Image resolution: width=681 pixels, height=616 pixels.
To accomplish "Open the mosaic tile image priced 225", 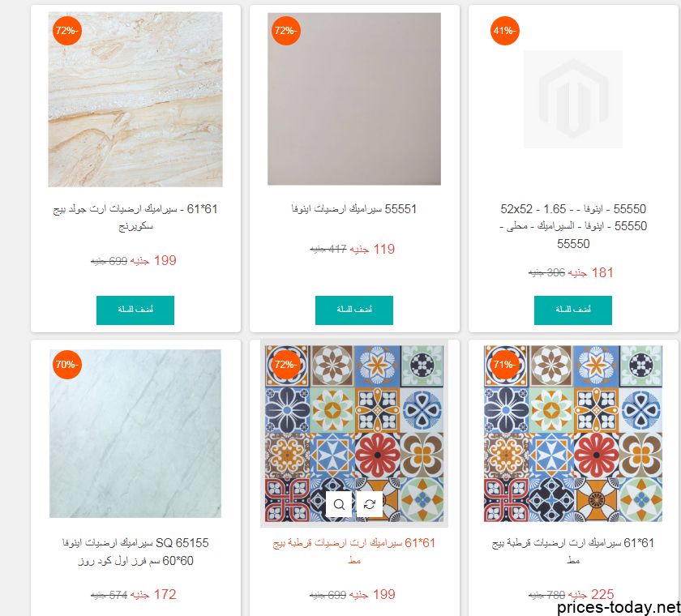I will coord(573,434).
